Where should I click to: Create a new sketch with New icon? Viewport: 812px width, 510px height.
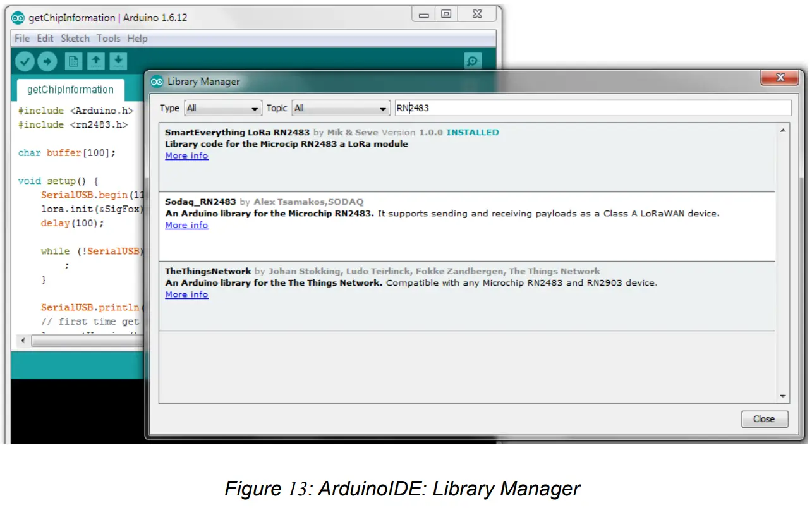coord(75,61)
